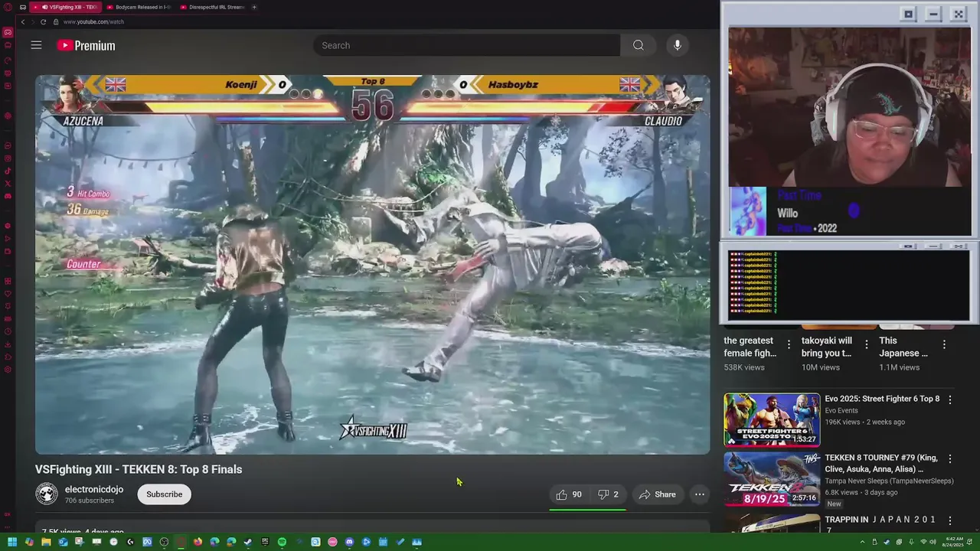Open options for Evo 2025 Street Fighter video

[949, 399]
